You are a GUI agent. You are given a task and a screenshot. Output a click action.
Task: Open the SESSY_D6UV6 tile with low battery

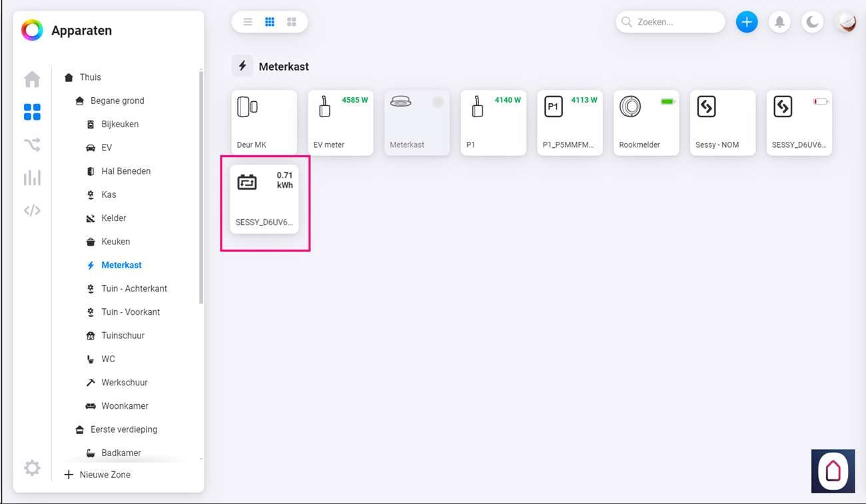click(799, 123)
